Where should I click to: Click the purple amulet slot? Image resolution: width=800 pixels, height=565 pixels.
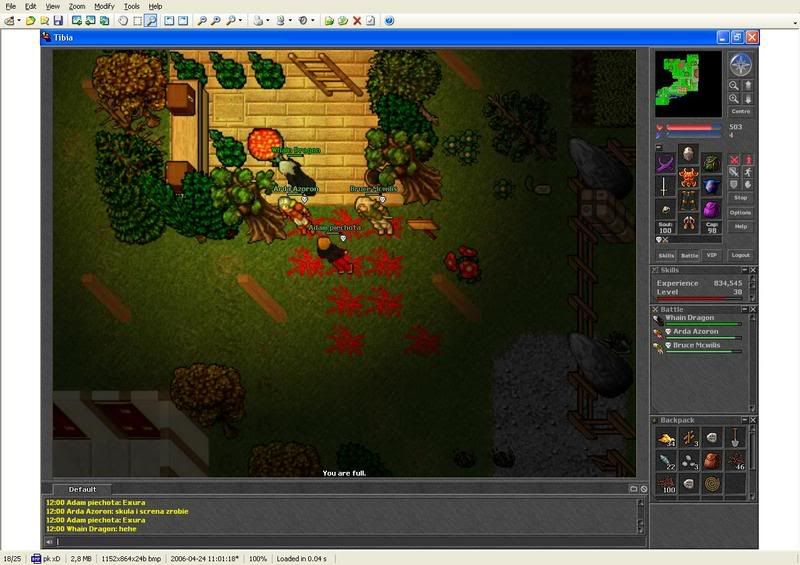[x=664, y=163]
